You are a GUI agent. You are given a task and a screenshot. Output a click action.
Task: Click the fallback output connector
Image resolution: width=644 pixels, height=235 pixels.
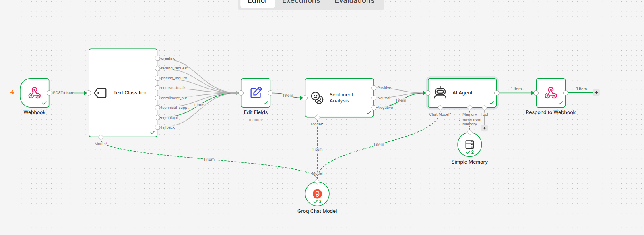tap(157, 127)
